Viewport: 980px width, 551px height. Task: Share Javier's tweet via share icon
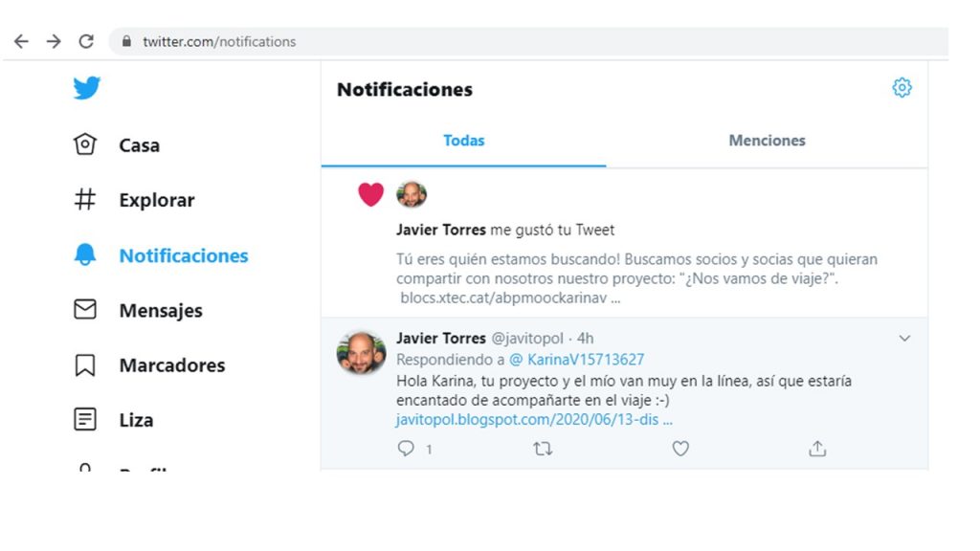tap(817, 449)
